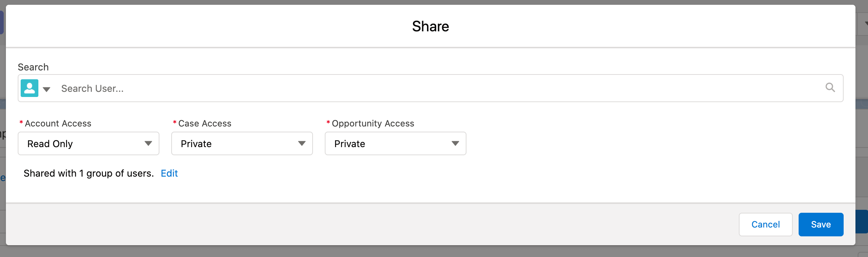The width and height of the screenshot is (868, 257).
Task: Click the magnifying glass search icon
Action: (x=830, y=87)
